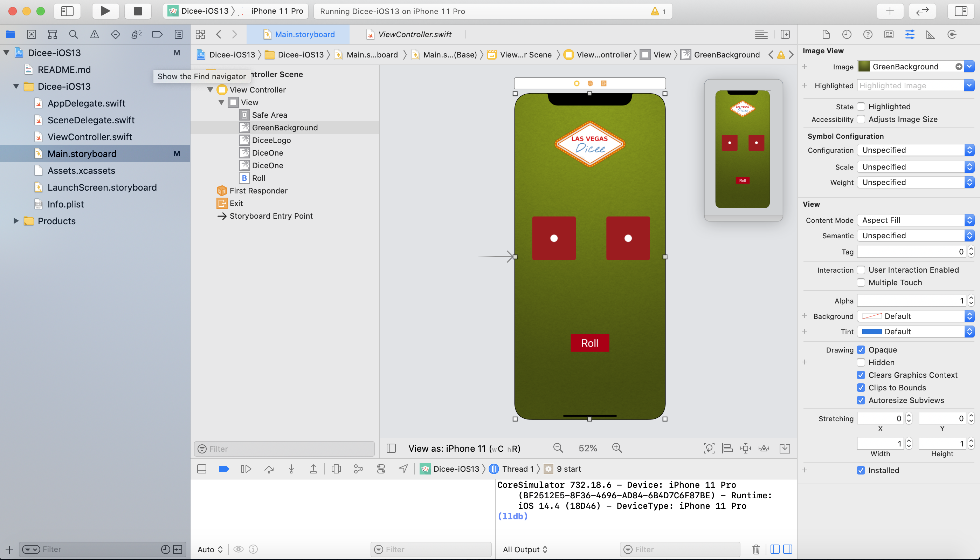980x560 pixels.
Task: Open the Debug View Hierarchy icon
Action: tap(336, 469)
